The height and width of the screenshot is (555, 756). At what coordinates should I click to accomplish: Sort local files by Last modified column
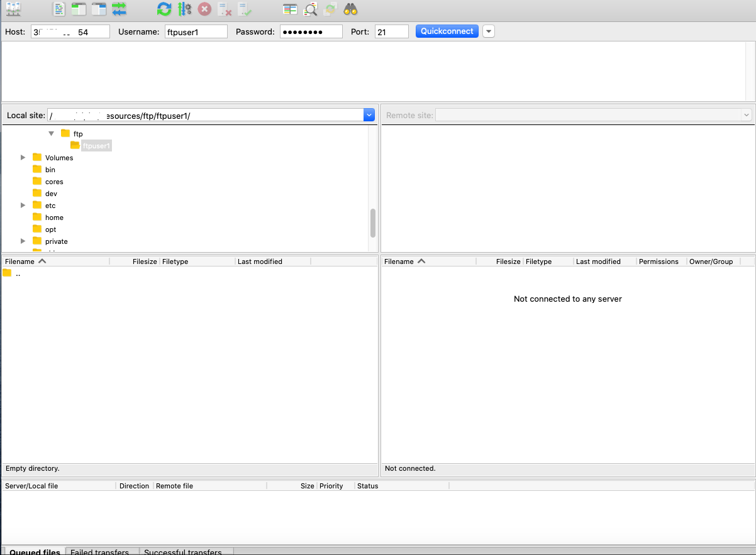coord(273,261)
